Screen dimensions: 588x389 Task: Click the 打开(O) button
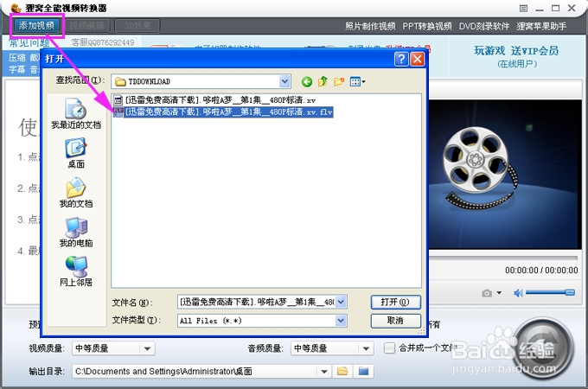[396, 302]
